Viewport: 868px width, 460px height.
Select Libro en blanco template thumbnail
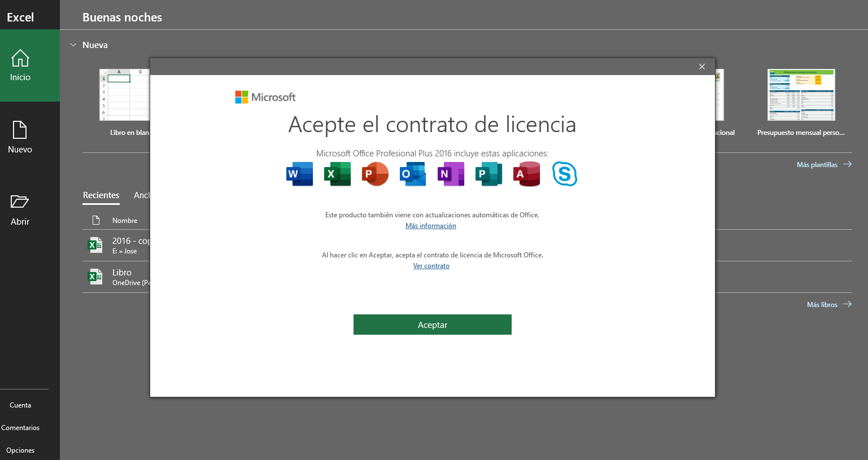point(125,95)
